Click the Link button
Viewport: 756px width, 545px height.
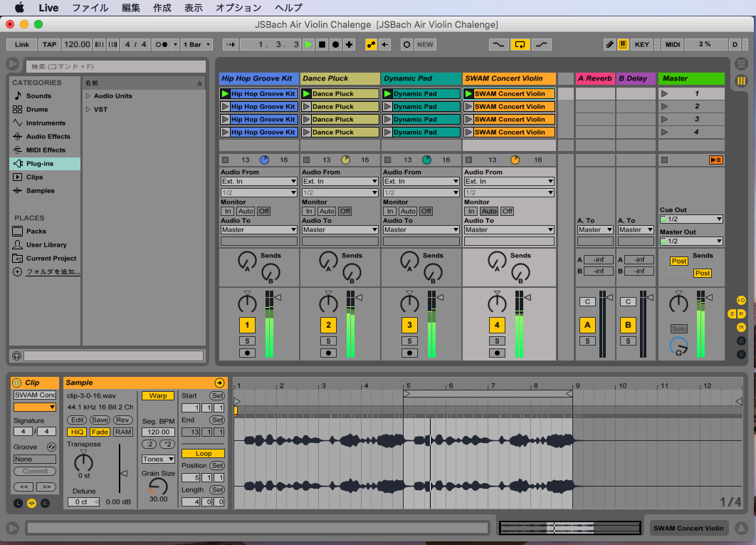coord(21,44)
